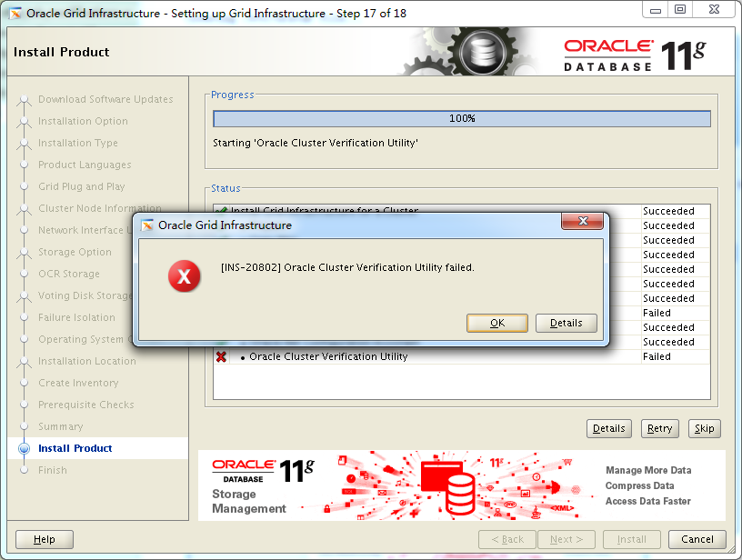Click the greyed-out Install button
Image resolution: width=742 pixels, height=560 pixels.
pos(631,539)
